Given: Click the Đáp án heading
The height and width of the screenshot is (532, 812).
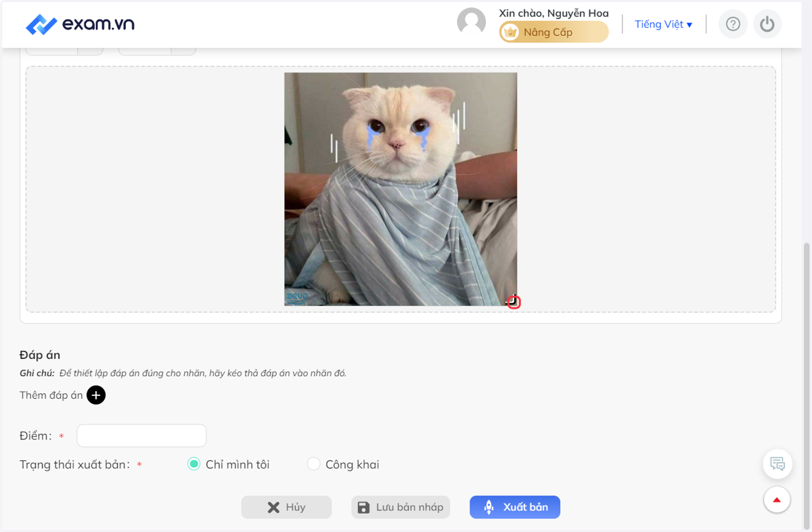Looking at the screenshot, I should (x=40, y=355).
